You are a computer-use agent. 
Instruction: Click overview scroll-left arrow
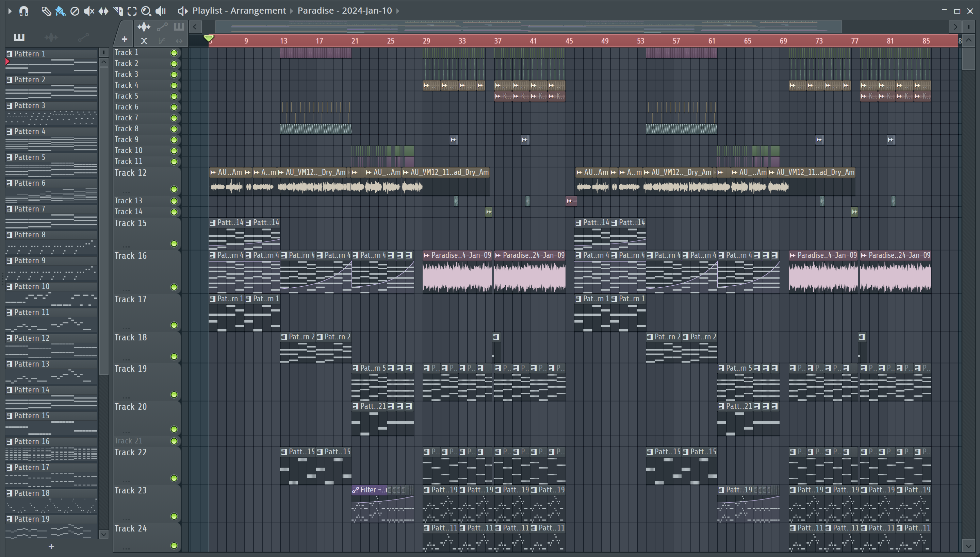(195, 27)
